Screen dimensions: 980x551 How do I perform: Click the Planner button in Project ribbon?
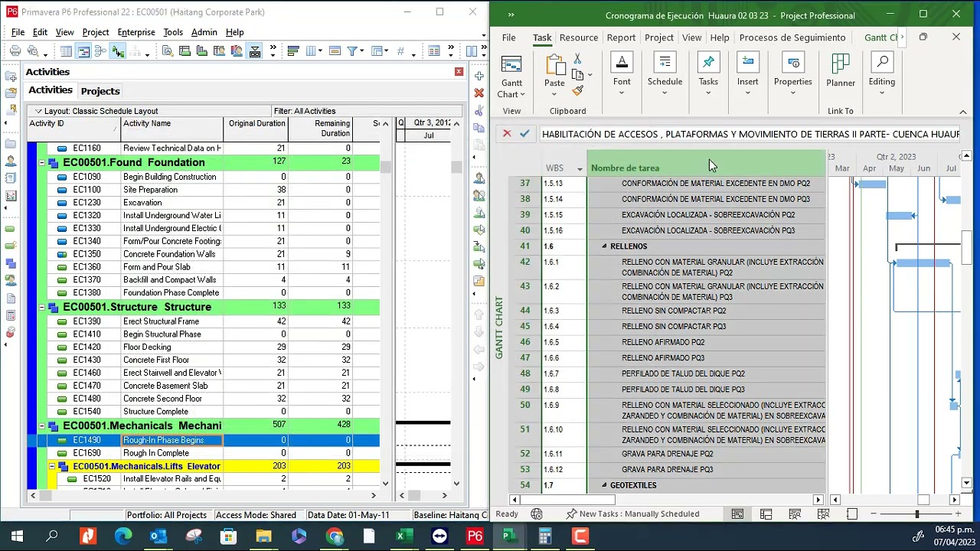pyautogui.click(x=841, y=71)
